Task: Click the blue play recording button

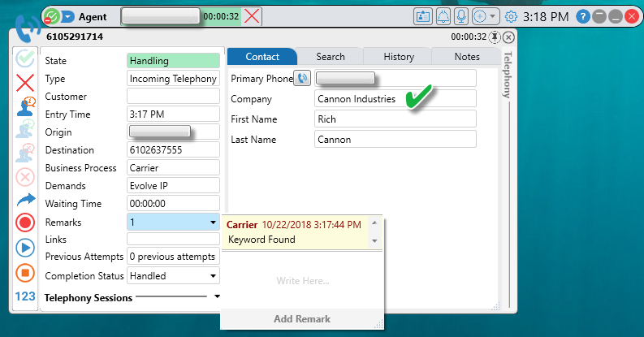Action: (25, 247)
